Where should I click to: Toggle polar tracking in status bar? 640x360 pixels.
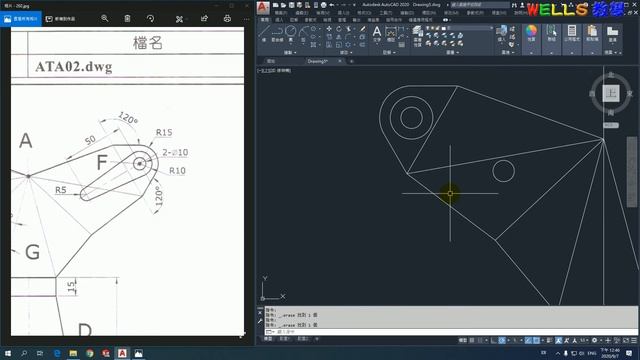(x=502, y=340)
